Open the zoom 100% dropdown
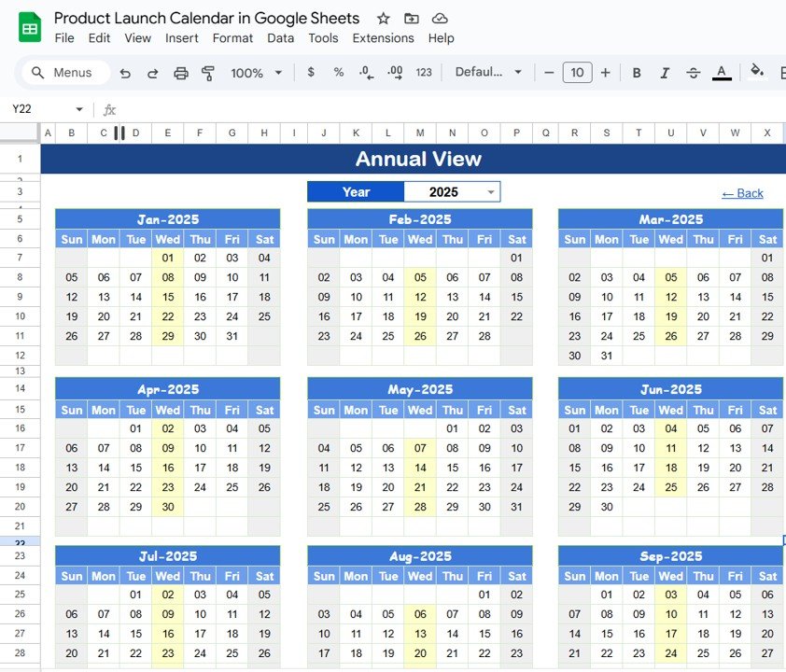 (256, 73)
